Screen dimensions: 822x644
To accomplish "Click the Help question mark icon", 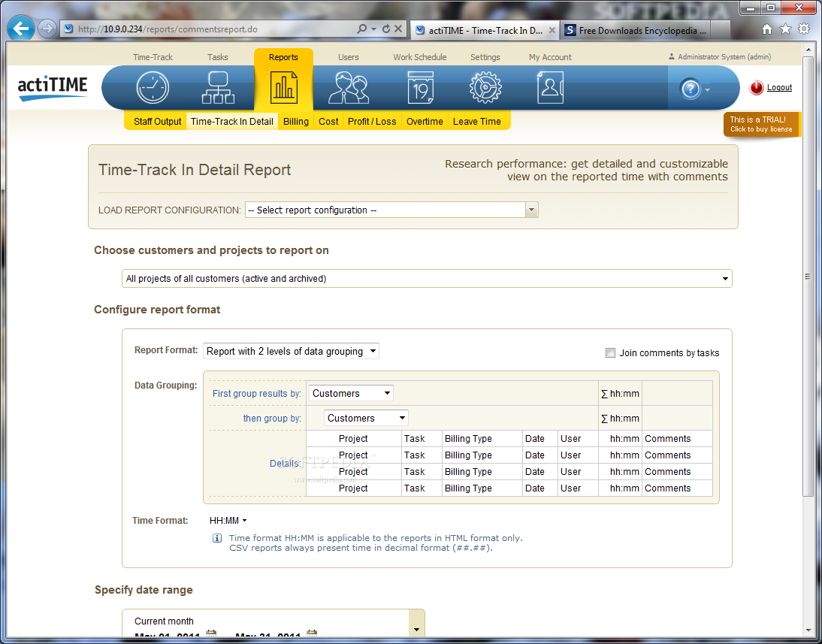I will click(691, 89).
